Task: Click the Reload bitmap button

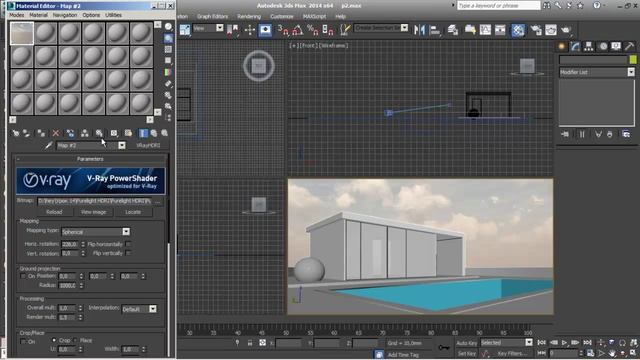Action: [x=54, y=212]
